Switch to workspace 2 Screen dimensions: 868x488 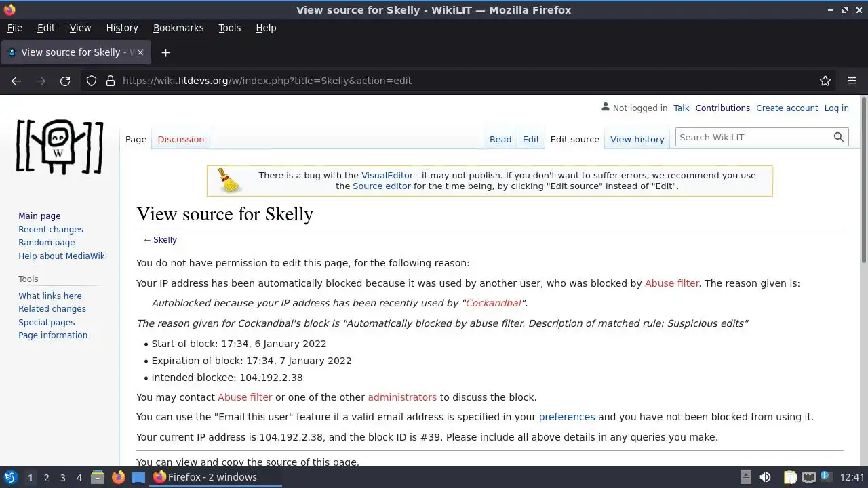46,477
